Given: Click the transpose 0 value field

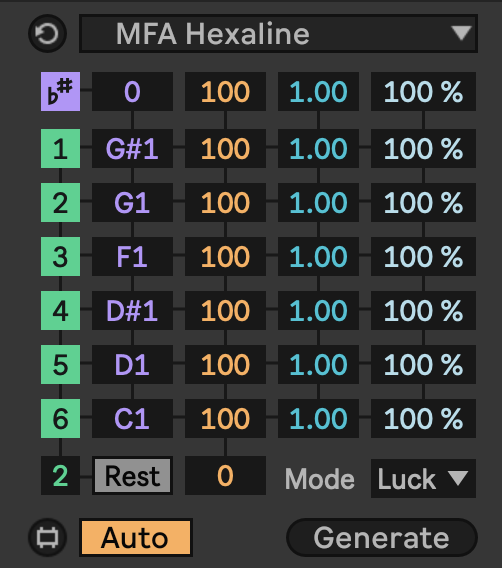Looking at the screenshot, I should pos(132,91).
